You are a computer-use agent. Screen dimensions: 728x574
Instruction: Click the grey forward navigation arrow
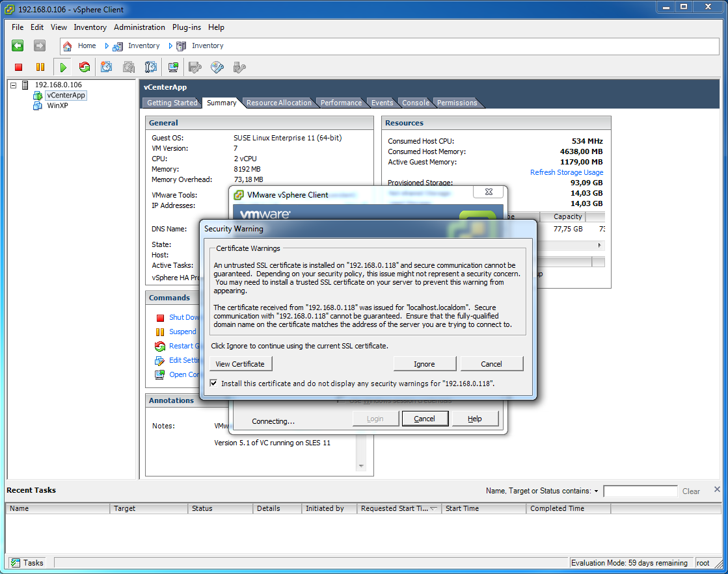point(40,46)
